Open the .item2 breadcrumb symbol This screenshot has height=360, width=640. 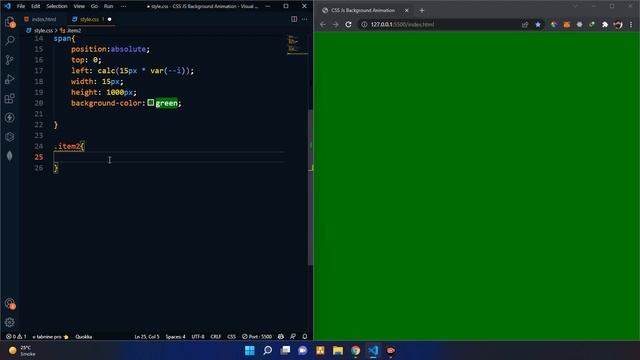click(73, 30)
